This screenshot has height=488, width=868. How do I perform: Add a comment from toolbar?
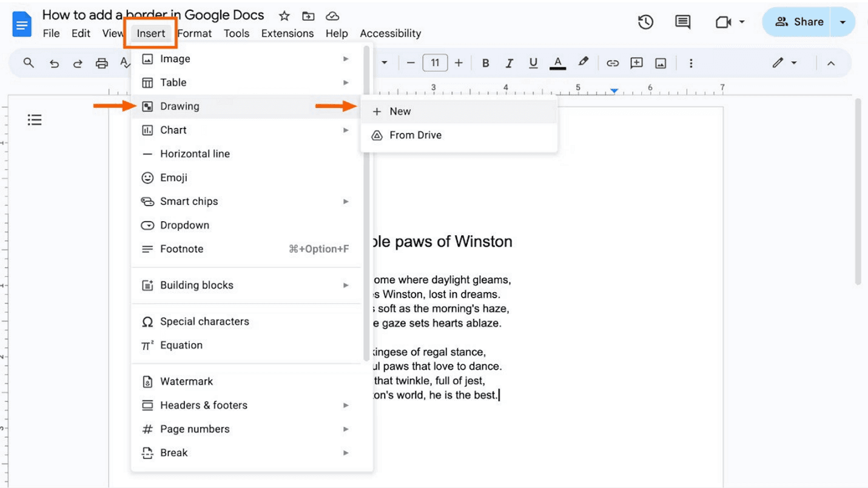(x=636, y=63)
